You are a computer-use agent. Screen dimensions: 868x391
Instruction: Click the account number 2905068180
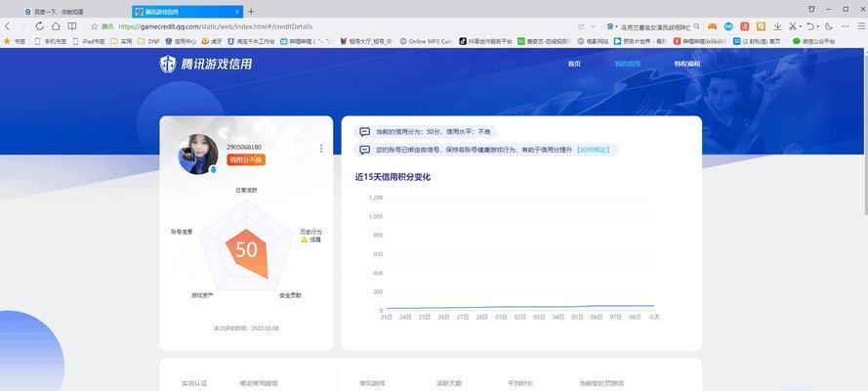(x=244, y=147)
